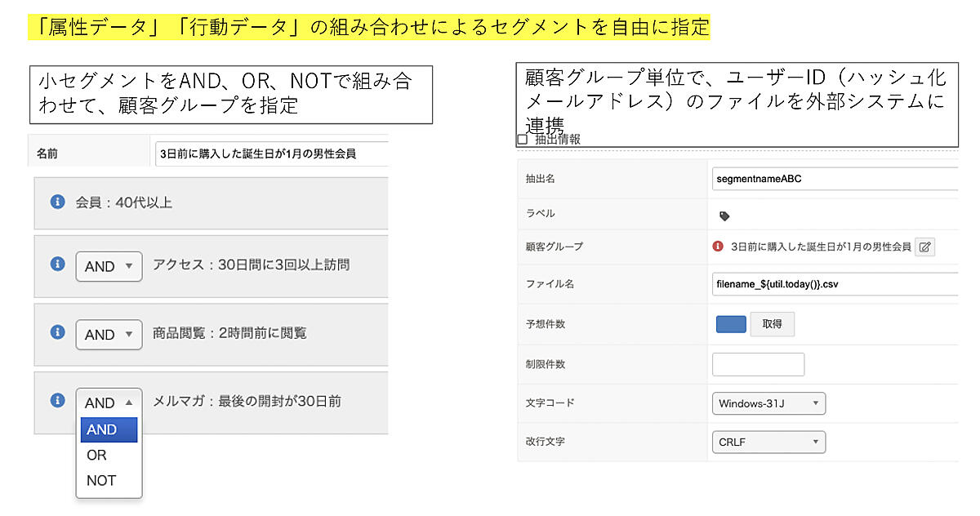Open the edit pencil icon for 顧客グループ

tap(924, 247)
